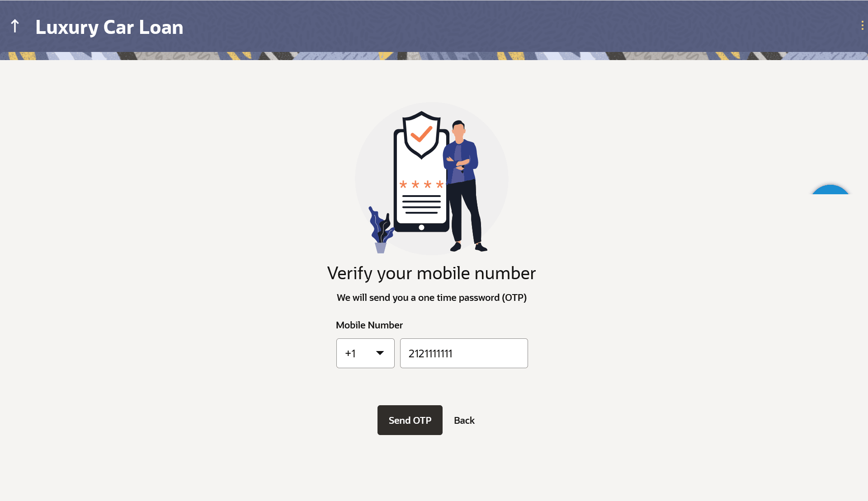Click the shield with orange checkmark

click(421, 135)
